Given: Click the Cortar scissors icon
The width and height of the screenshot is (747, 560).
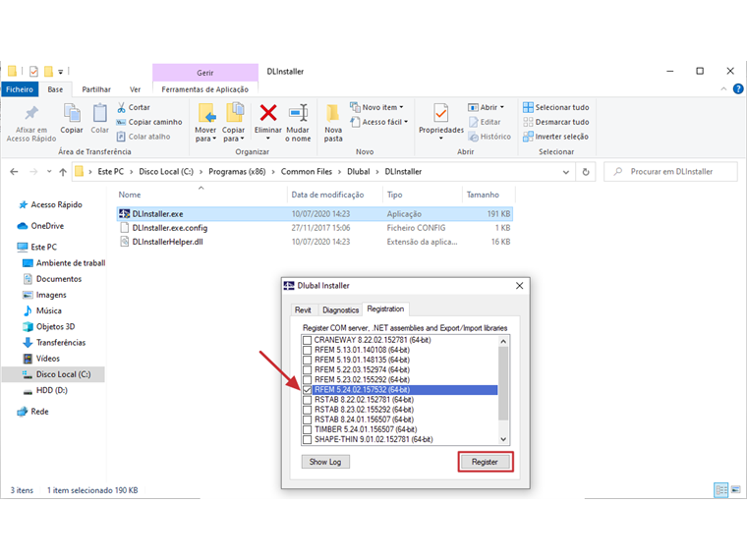Looking at the screenshot, I should coord(122,108).
